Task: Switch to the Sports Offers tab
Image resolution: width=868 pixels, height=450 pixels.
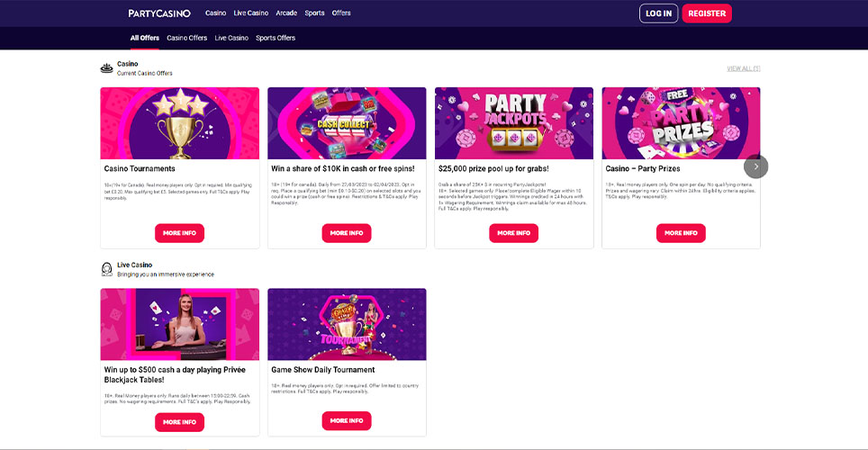Action: click(276, 38)
